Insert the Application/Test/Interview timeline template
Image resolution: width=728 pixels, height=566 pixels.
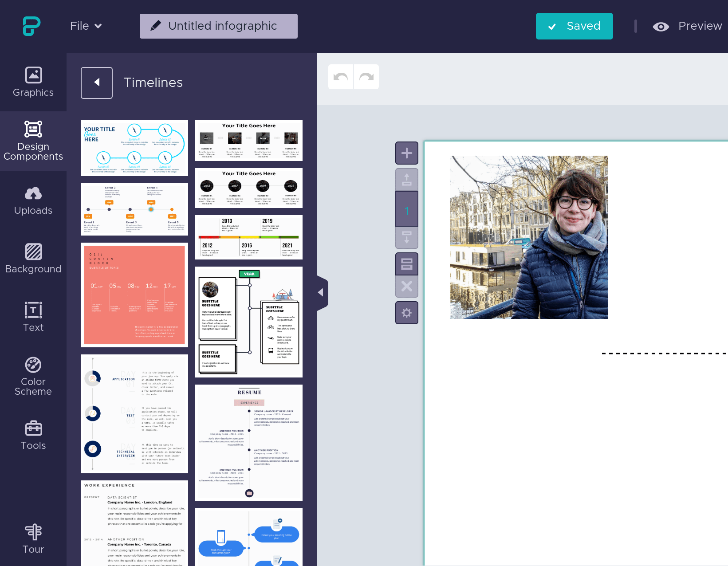(x=134, y=414)
